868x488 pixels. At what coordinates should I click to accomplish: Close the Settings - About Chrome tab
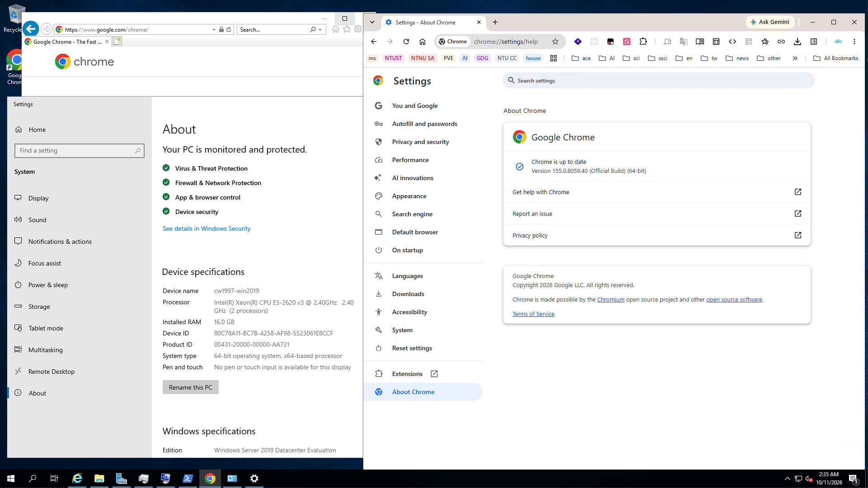click(x=479, y=22)
